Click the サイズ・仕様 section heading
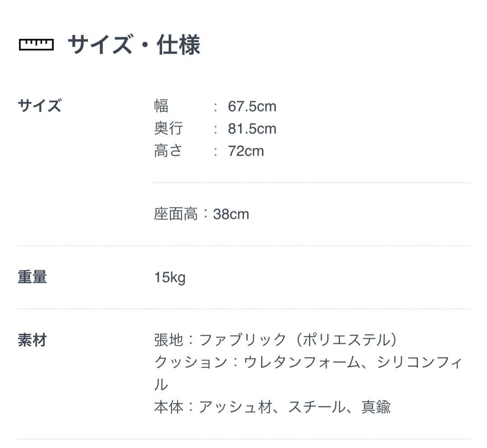Screen dimensions: 487x448 tap(133, 46)
